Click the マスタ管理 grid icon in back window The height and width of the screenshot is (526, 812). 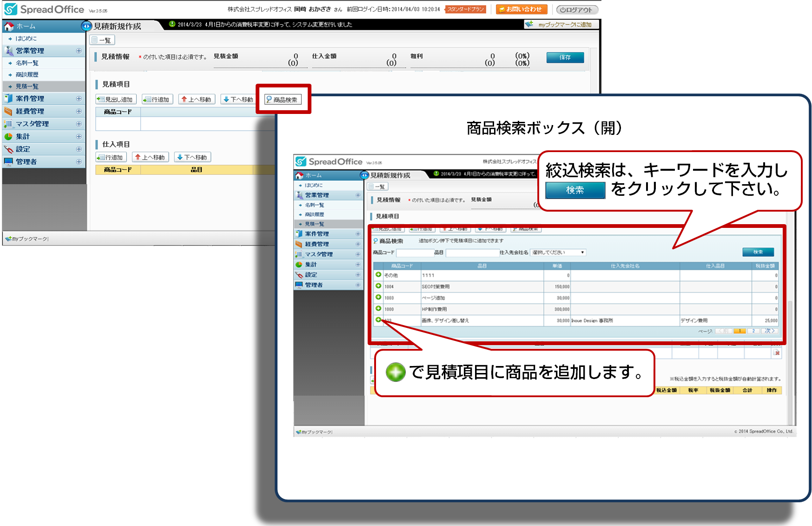(8, 124)
